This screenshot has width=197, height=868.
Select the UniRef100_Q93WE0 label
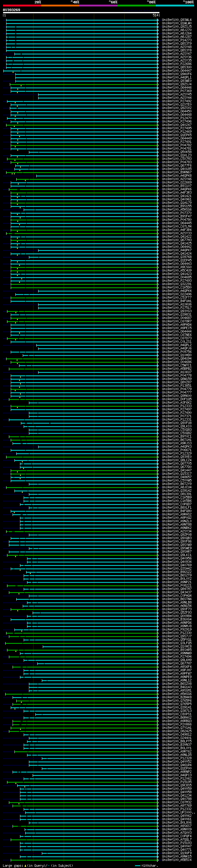point(177,81)
